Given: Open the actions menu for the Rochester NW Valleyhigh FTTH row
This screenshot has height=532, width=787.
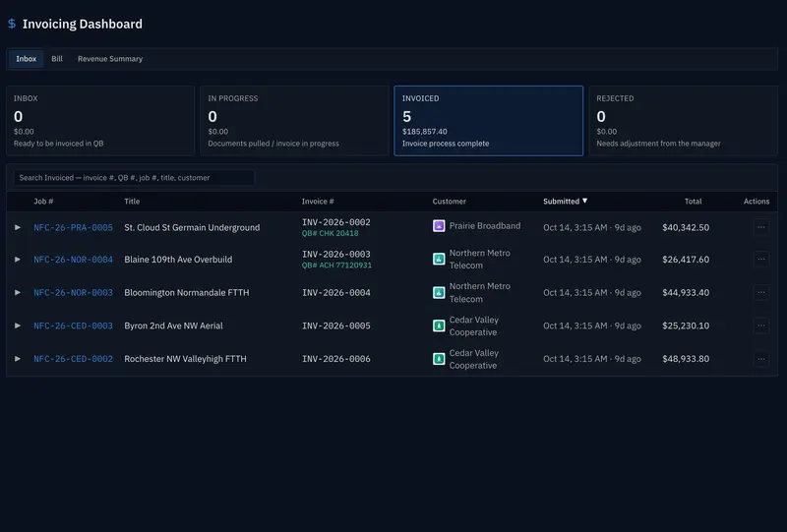Looking at the screenshot, I should point(760,359).
